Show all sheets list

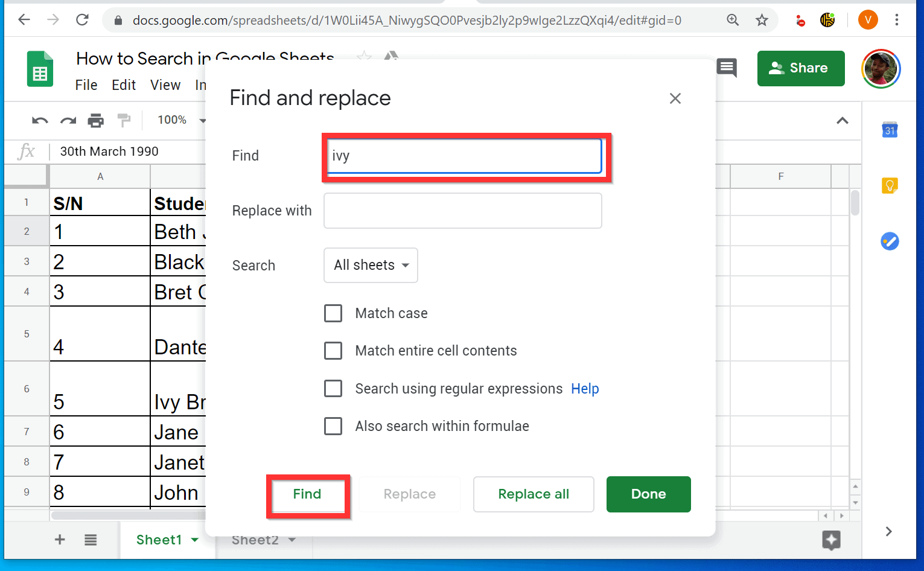(x=91, y=540)
